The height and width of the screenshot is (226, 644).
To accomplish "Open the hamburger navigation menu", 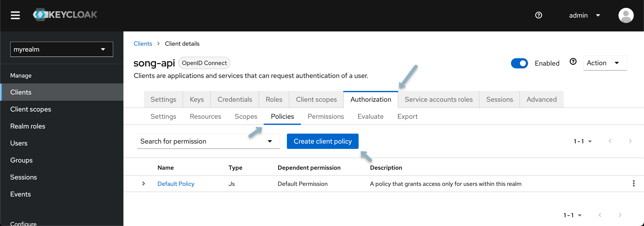I will pos(15,15).
